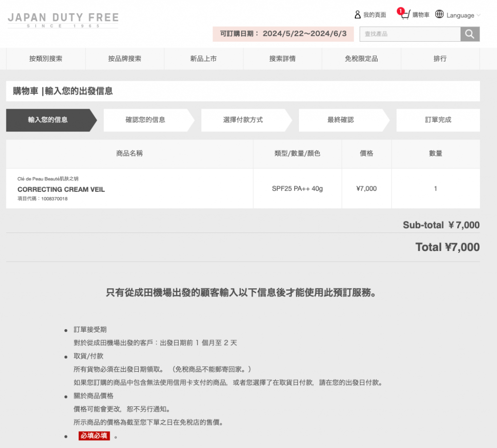Select the 確認您的信息 step
Screen dimensions: 497x448
coord(146,120)
